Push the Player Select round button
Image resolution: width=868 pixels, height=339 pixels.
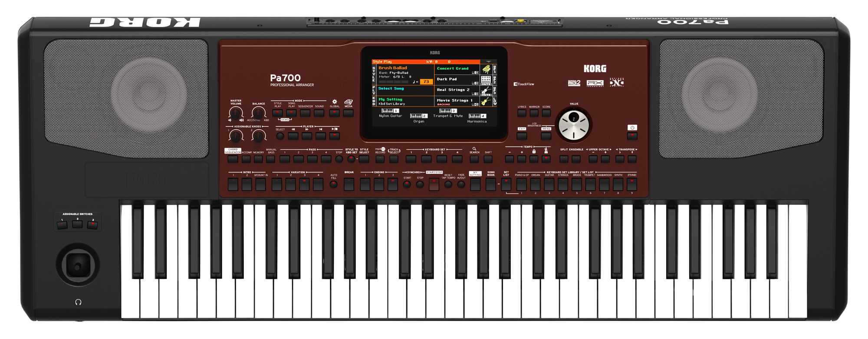[280, 136]
